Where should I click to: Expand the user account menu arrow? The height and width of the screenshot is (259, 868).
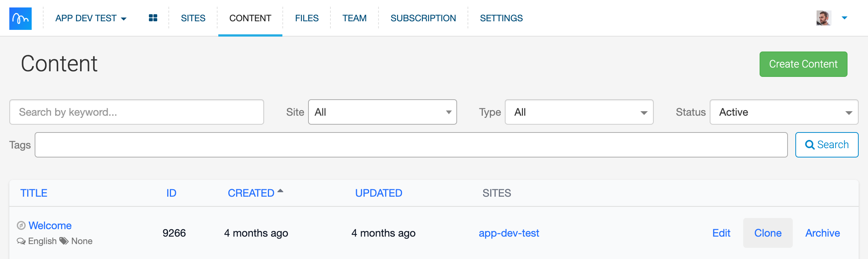(x=845, y=18)
